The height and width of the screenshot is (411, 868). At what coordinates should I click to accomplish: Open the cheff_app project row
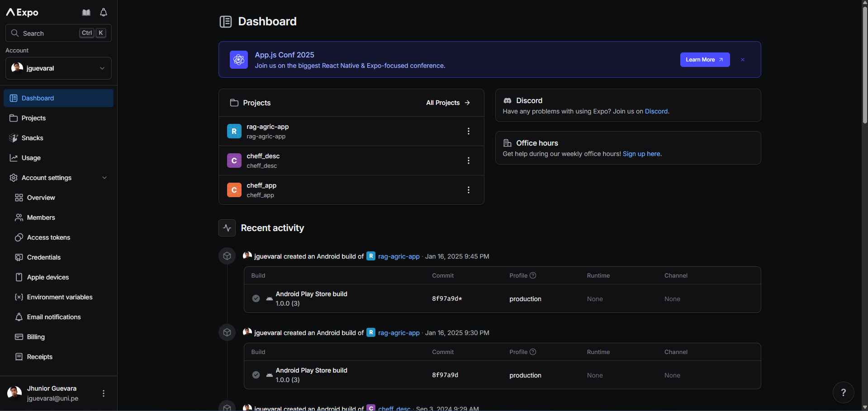[x=351, y=190]
